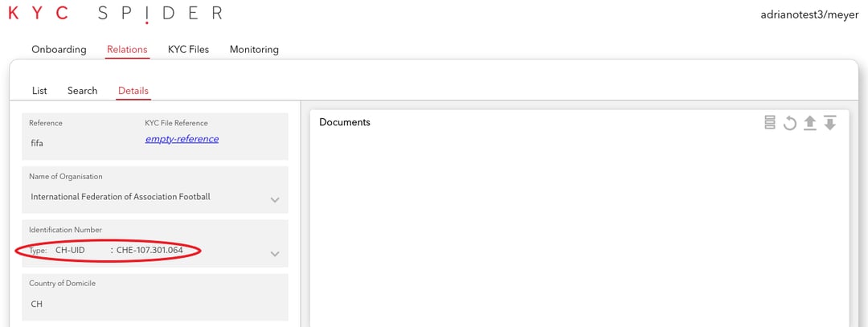
Task: Follow the empty-reference link
Action: click(182, 139)
